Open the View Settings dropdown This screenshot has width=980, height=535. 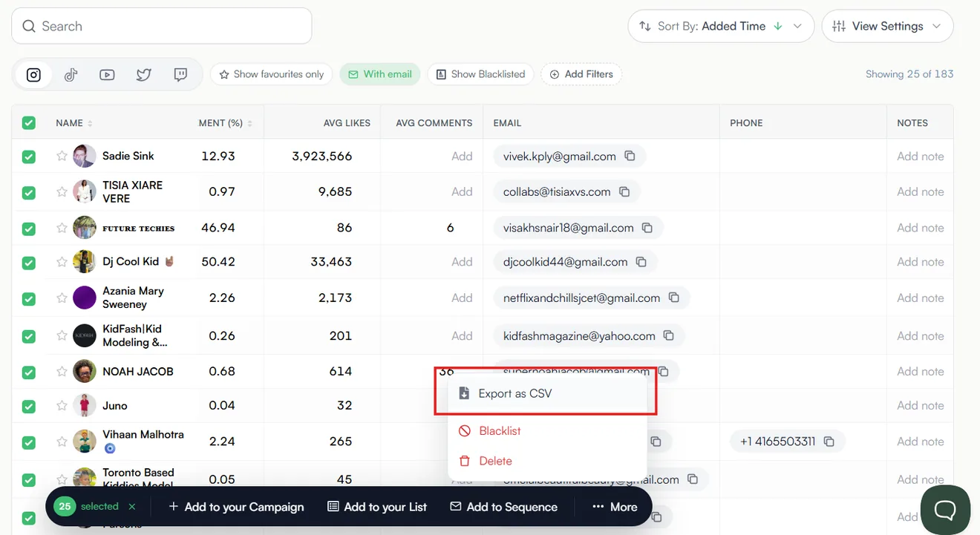tap(887, 26)
